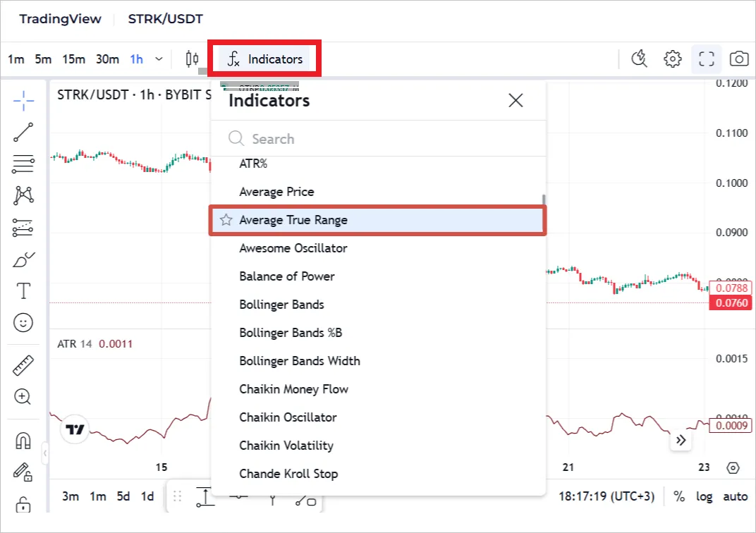756x533 pixels.
Task: Expand the right panel double-chevron
Action: tap(681, 441)
